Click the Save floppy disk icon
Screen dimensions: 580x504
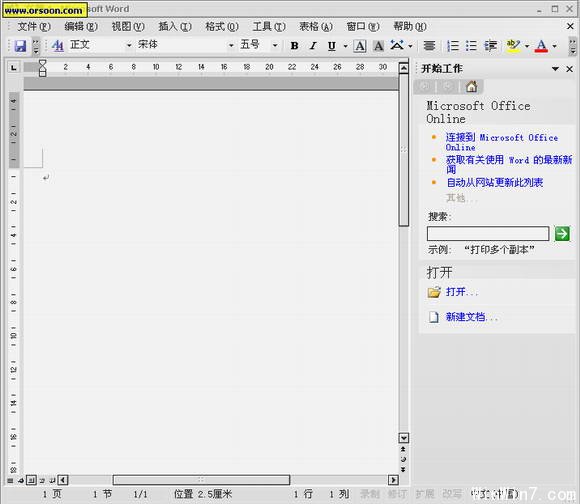point(20,46)
